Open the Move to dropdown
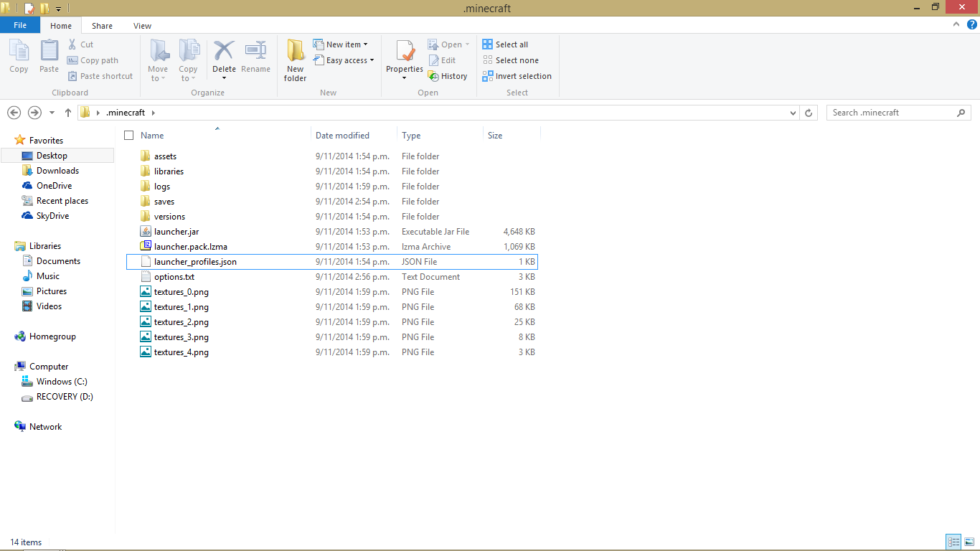 [158, 60]
